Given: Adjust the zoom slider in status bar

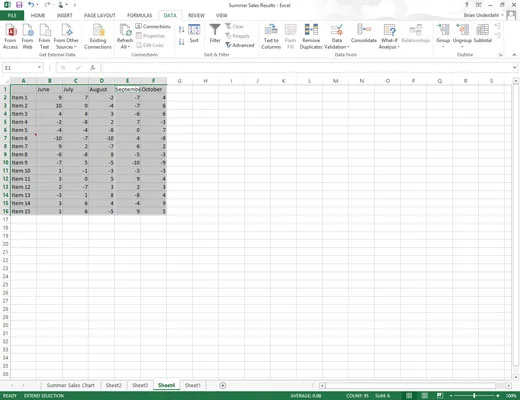Looking at the screenshot, I should (x=474, y=396).
